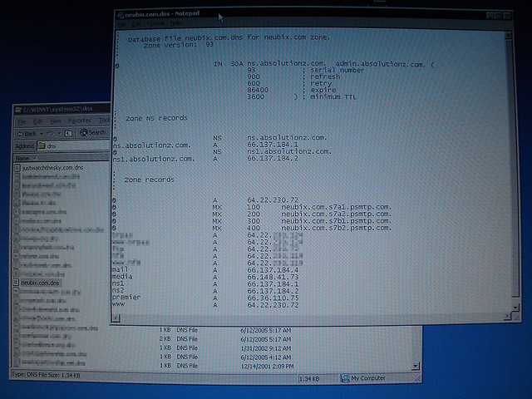This screenshot has height=399, width=532.
Task: Click 'neubix.com.s7a1.psmtp.com.' MX entry
Action: 336,207
